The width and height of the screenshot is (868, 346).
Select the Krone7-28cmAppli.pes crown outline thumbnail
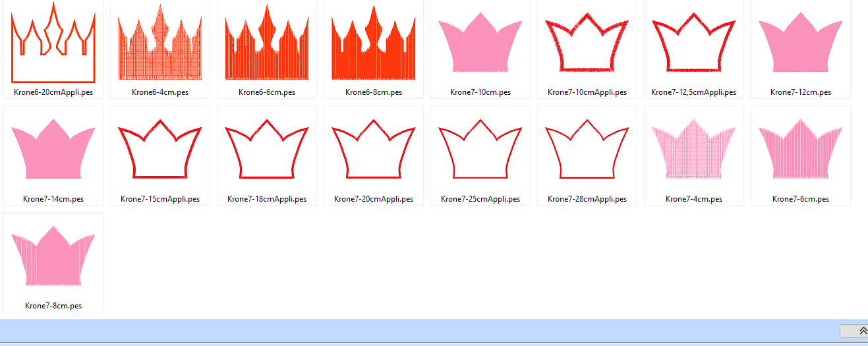(x=587, y=149)
